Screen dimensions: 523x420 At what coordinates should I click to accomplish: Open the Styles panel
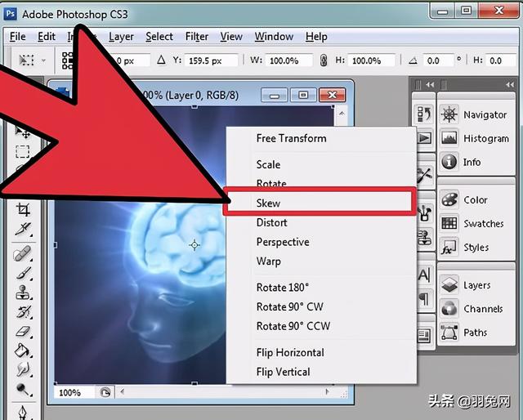coord(465,248)
